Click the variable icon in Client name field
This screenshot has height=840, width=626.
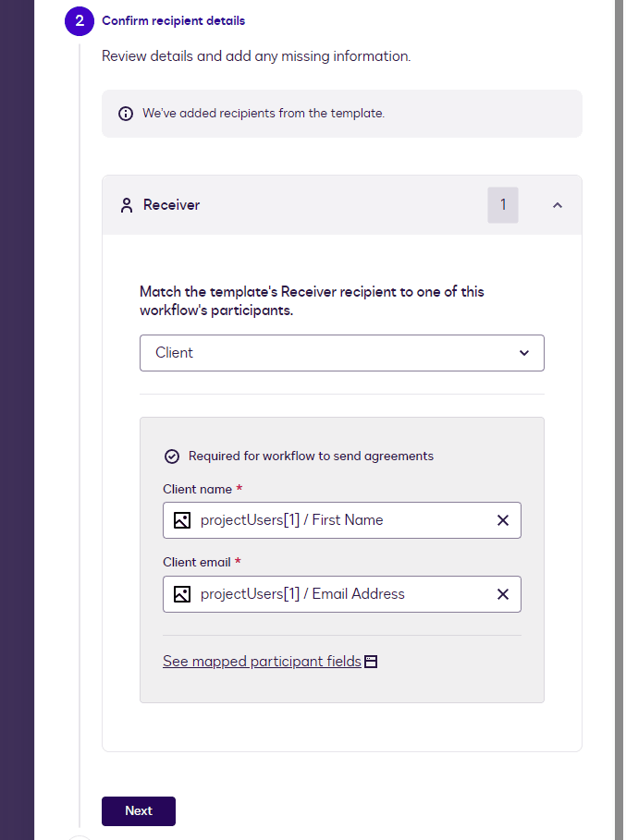pyautogui.click(x=182, y=520)
